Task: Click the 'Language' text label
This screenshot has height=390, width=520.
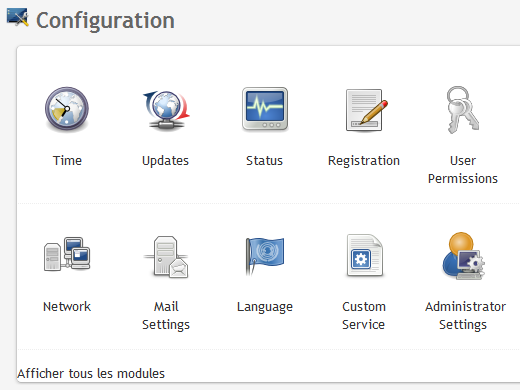Action: coord(265,307)
